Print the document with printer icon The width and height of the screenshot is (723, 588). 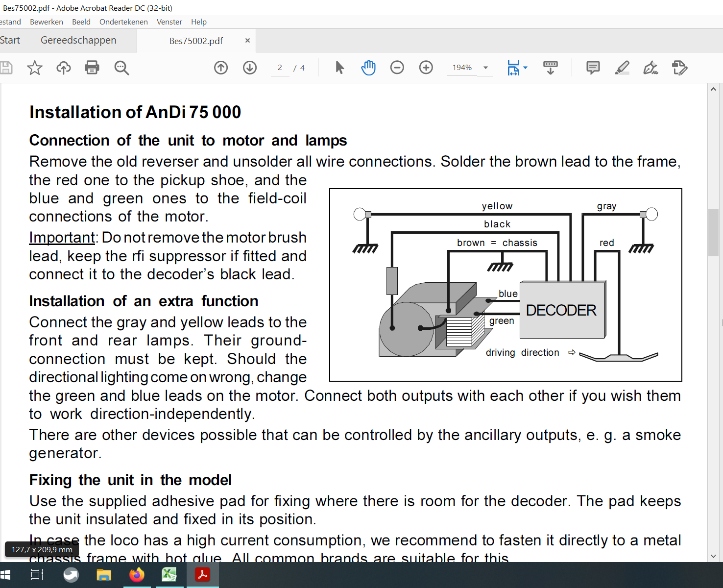point(92,68)
